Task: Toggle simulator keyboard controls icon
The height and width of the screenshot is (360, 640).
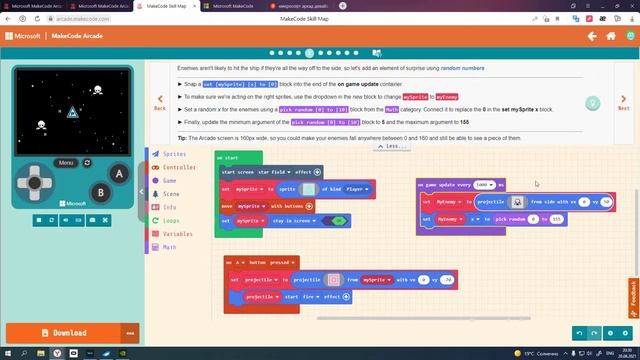Action: 78,220
